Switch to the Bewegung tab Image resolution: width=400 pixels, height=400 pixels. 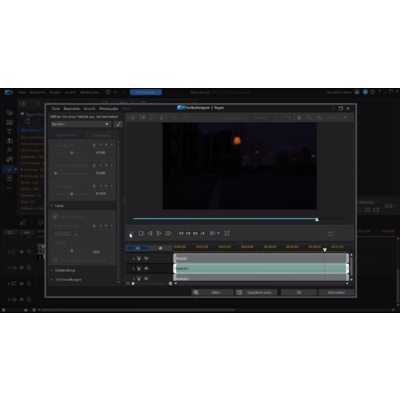coord(101,135)
